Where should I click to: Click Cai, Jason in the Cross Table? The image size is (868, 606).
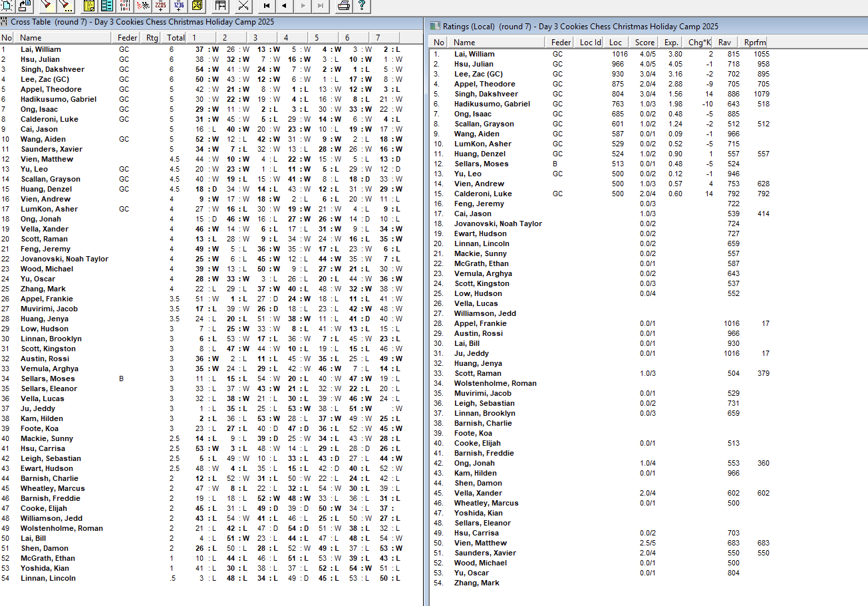pyautogui.click(x=39, y=129)
